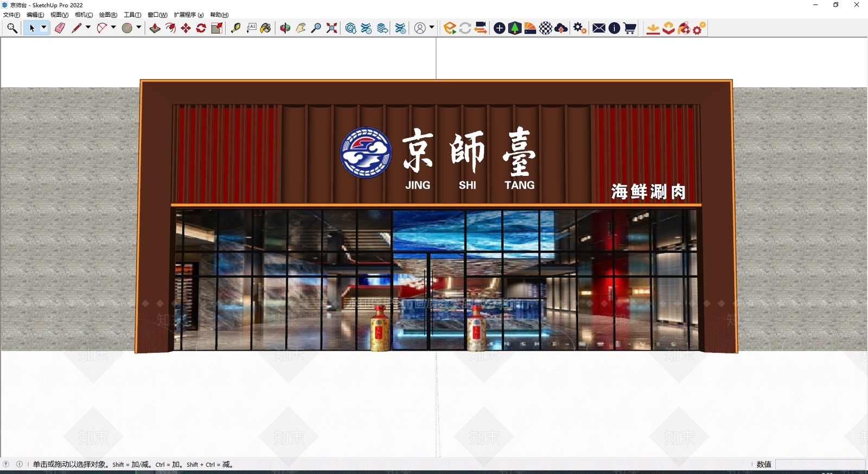Click the user account sign-in icon
Viewport: 868px width, 474px height.
[x=420, y=28]
